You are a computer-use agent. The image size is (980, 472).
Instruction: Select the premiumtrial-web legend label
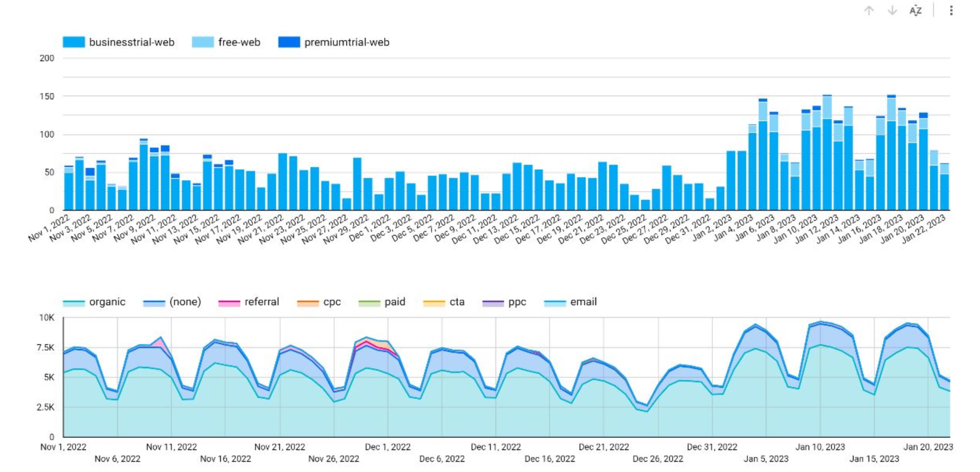(x=347, y=42)
